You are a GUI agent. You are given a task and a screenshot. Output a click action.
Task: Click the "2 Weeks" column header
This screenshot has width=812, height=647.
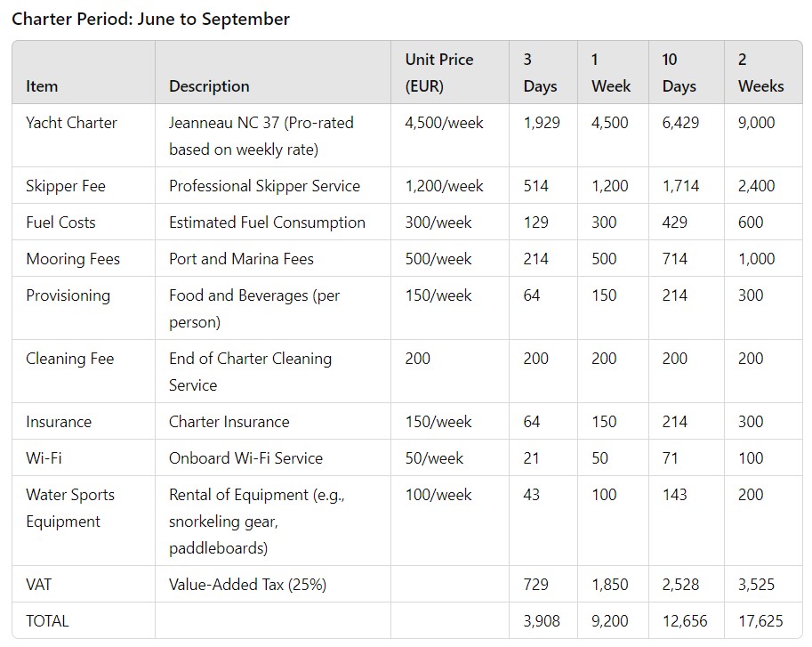pyautogui.click(x=760, y=73)
